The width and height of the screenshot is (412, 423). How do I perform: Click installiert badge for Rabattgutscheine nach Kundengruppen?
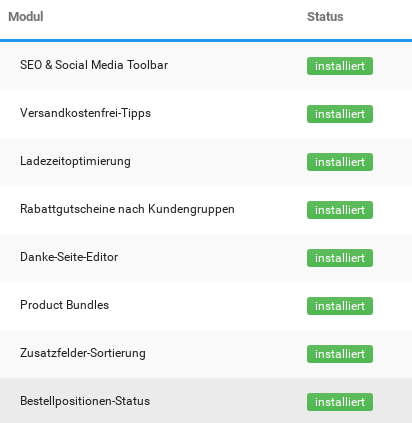[340, 210]
